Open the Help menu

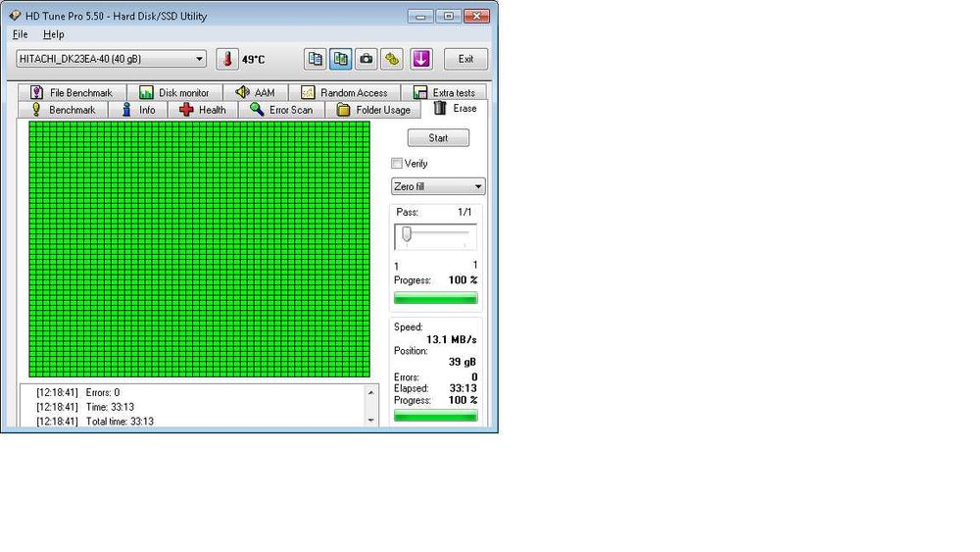coord(54,34)
